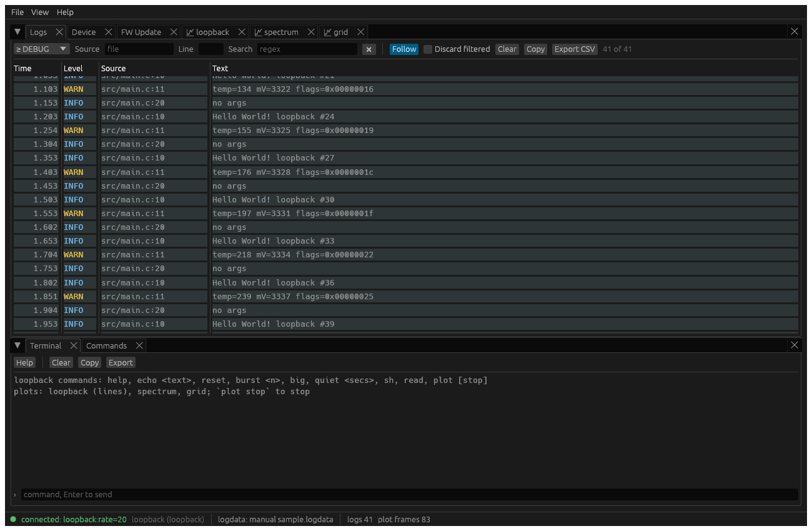Copy the log entries
This screenshot has width=812, height=531.
click(x=535, y=49)
